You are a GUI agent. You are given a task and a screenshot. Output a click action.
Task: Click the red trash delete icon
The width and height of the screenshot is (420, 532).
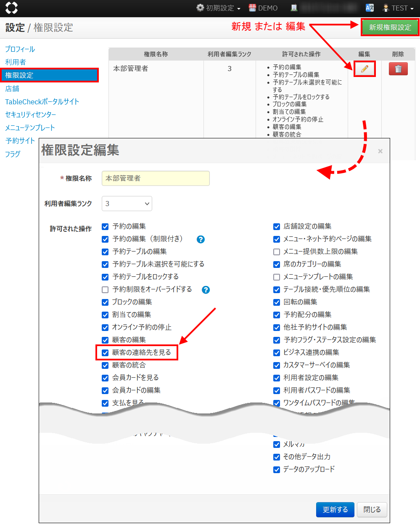point(398,69)
